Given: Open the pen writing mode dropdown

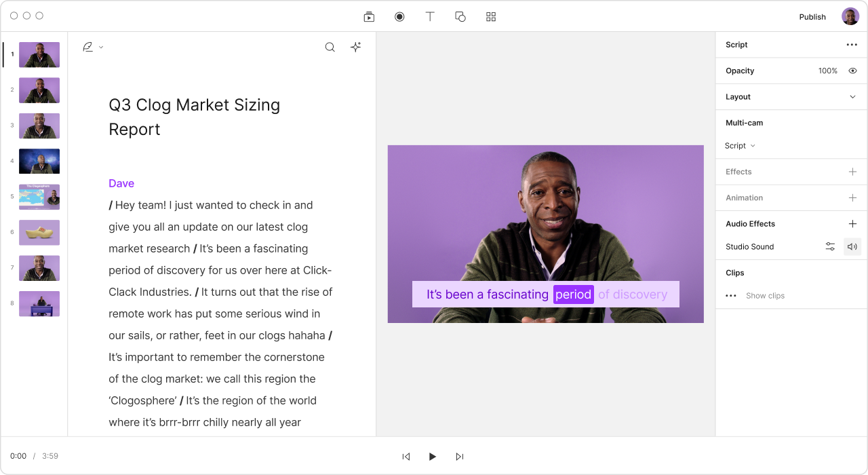Looking at the screenshot, I should 92,47.
